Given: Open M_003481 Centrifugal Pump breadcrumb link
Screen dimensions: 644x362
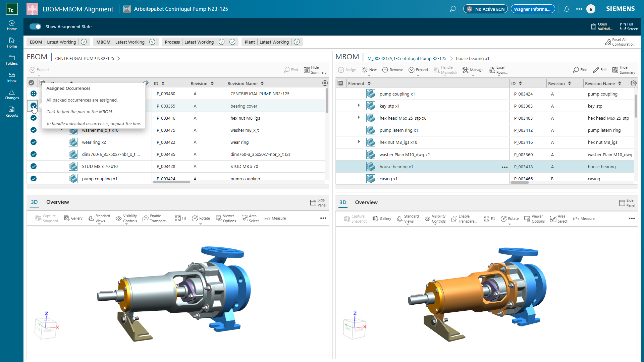Looking at the screenshot, I should [x=407, y=58].
